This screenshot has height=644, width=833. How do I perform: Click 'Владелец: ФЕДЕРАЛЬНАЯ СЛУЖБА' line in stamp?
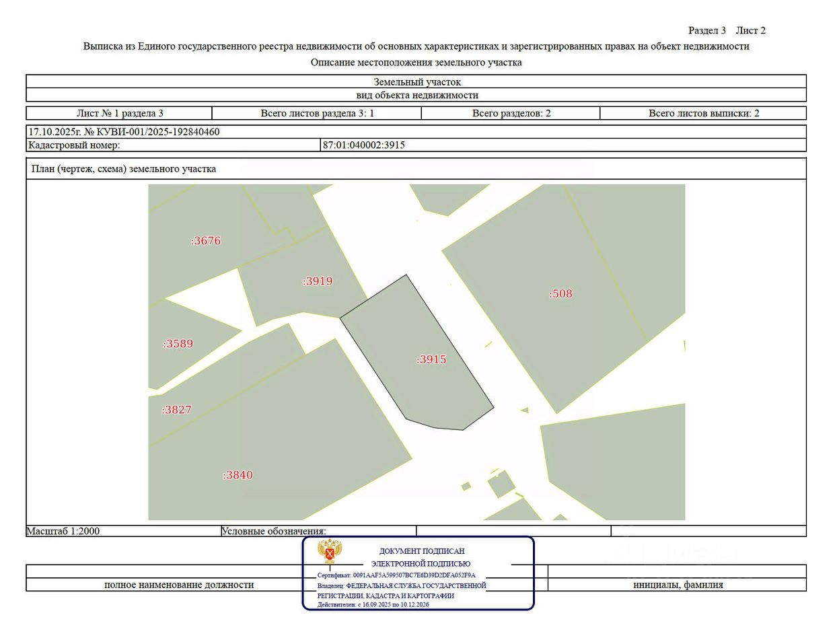tap(402, 586)
